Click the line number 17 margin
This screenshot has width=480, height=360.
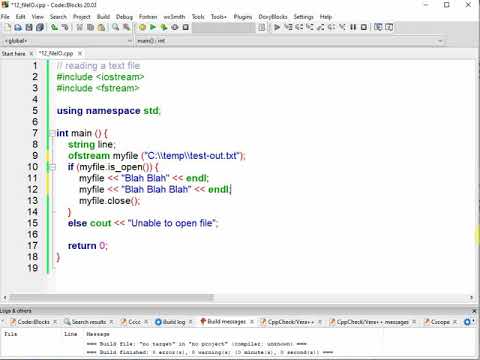33,246
